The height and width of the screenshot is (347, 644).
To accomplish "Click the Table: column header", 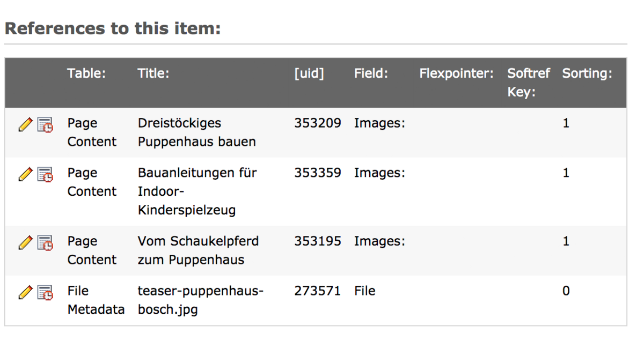I will pos(86,73).
